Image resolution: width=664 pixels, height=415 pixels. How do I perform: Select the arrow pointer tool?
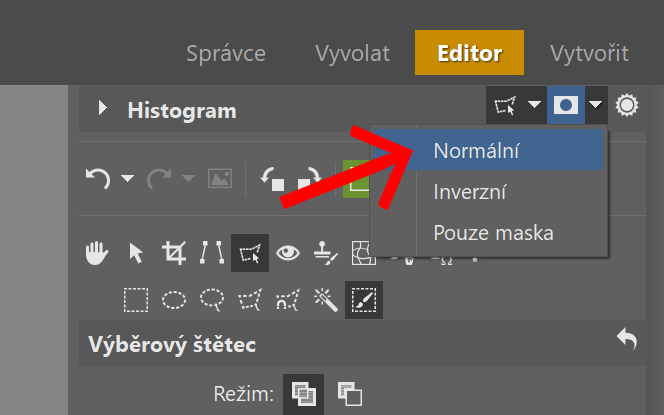point(136,253)
